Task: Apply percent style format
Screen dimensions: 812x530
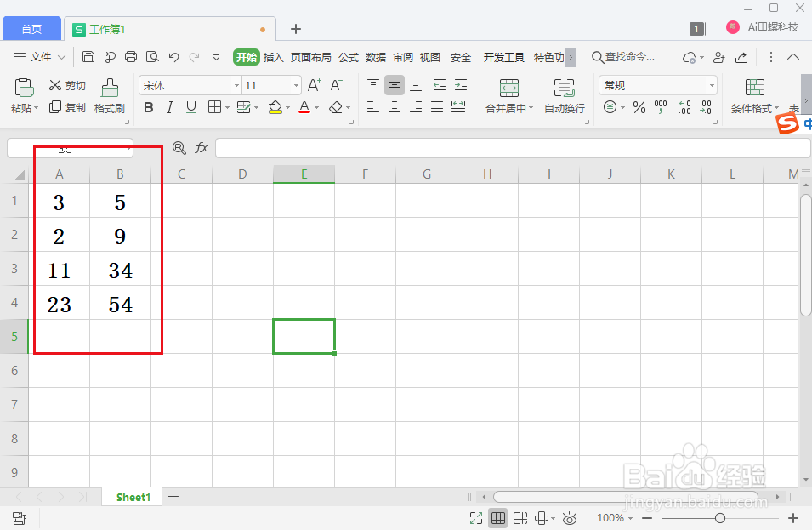Action: [639, 107]
